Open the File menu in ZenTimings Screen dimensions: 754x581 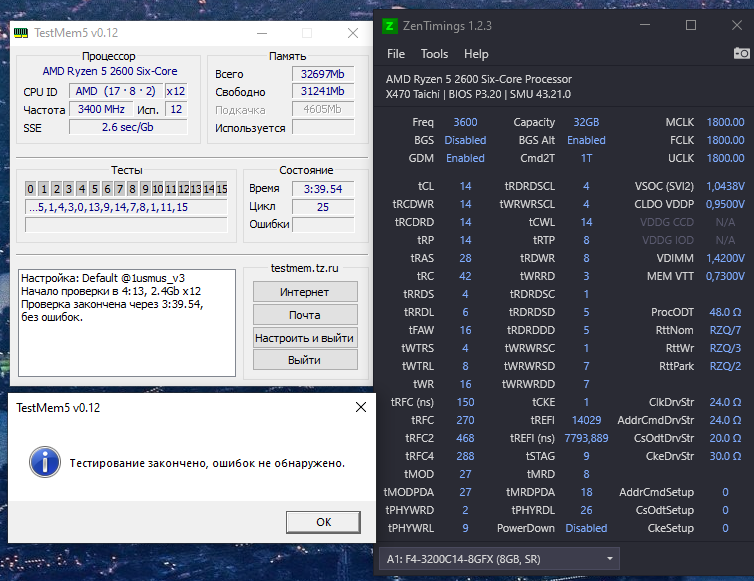(x=396, y=54)
